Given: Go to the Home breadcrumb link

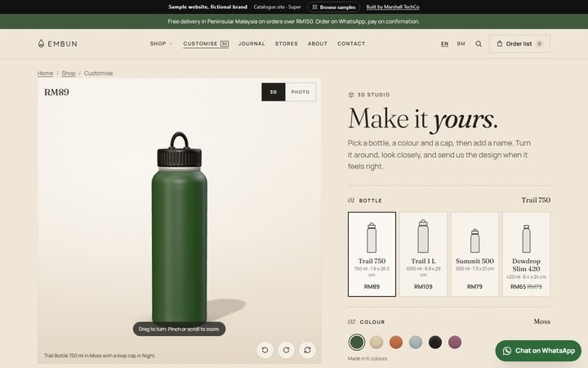Looking at the screenshot, I should tap(45, 74).
